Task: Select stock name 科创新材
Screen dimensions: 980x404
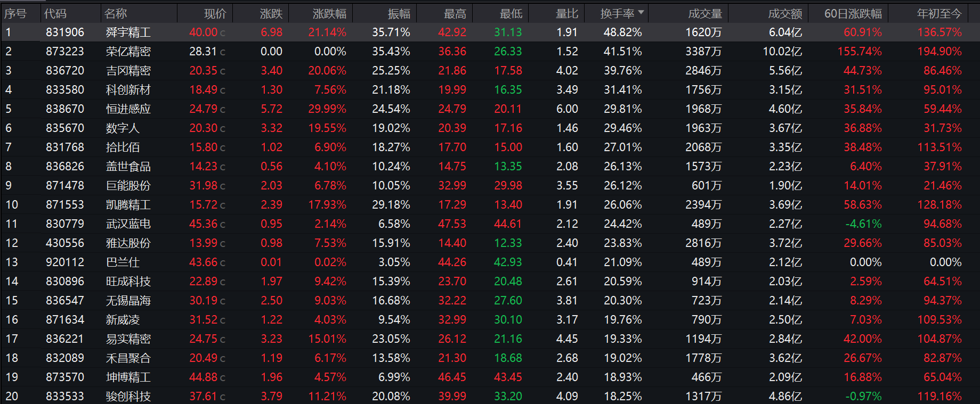Action: (128, 90)
